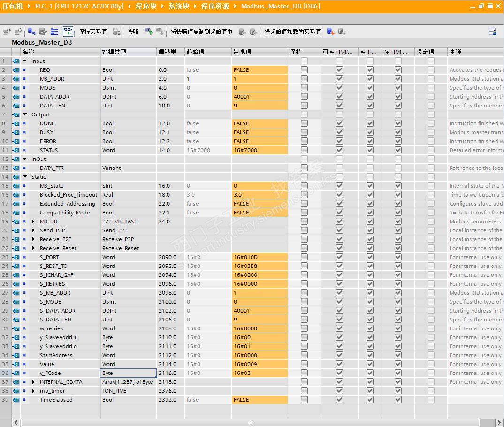Collapse the InOut section
The width and height of the screenshot is (504, 427).
coord(25,159)
